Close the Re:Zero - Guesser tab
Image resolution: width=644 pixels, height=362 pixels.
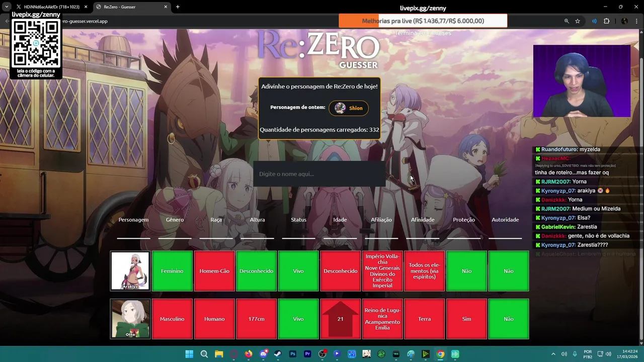pos(166,7)
